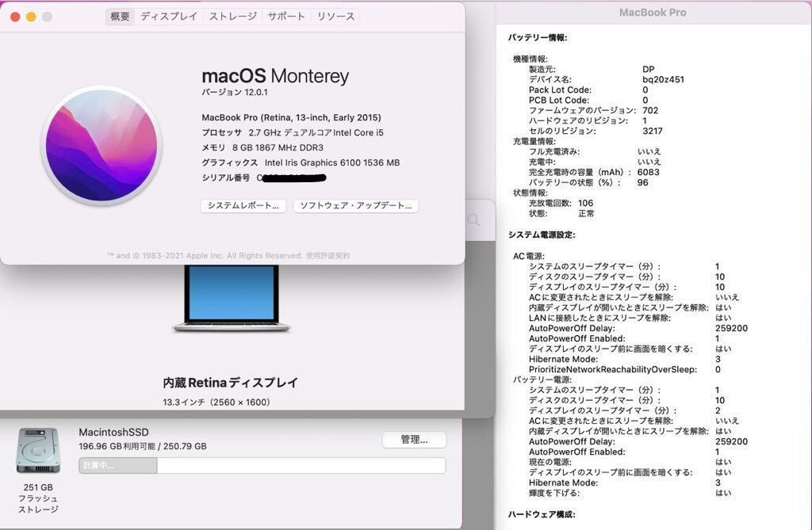
Task: Click the 'バッテリー情報:' heading
Action: click(x=538, y=38)
